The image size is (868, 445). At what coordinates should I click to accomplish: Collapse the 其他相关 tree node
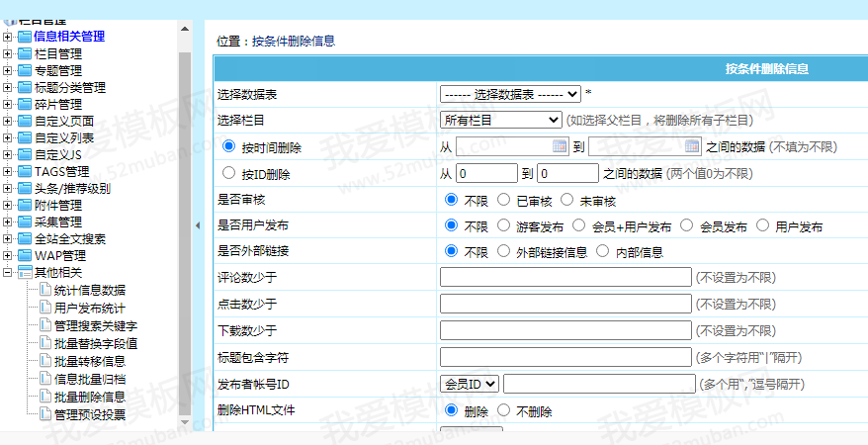(x=7, y=272)
